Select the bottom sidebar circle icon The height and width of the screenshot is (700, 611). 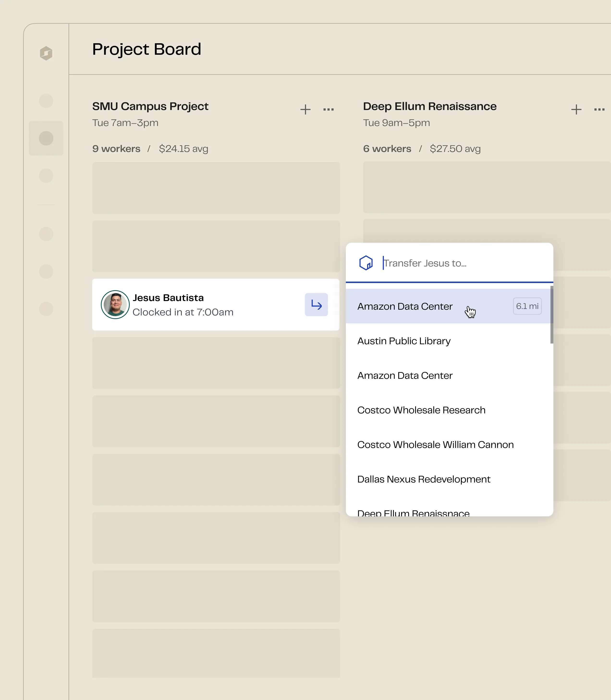[46, 309]
